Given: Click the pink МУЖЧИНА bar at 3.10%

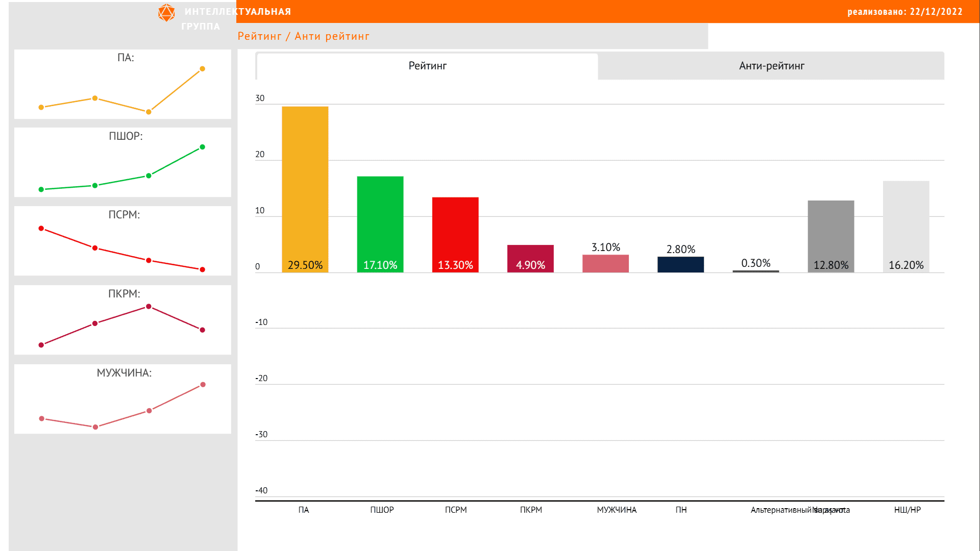Looking at the screenshot, I should point(605,263).
